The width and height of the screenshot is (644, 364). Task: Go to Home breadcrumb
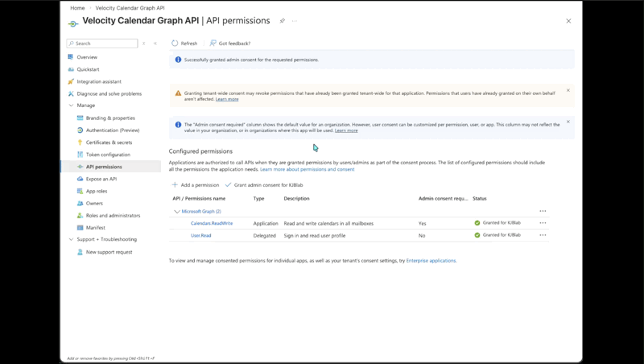77,8
